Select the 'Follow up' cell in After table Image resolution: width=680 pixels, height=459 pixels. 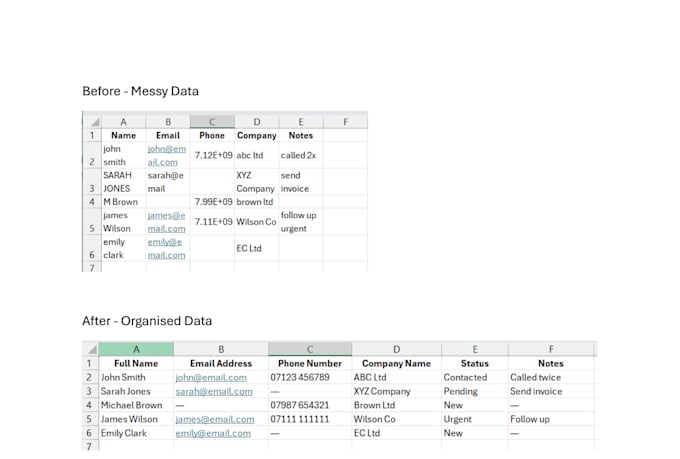coord(552,419)
